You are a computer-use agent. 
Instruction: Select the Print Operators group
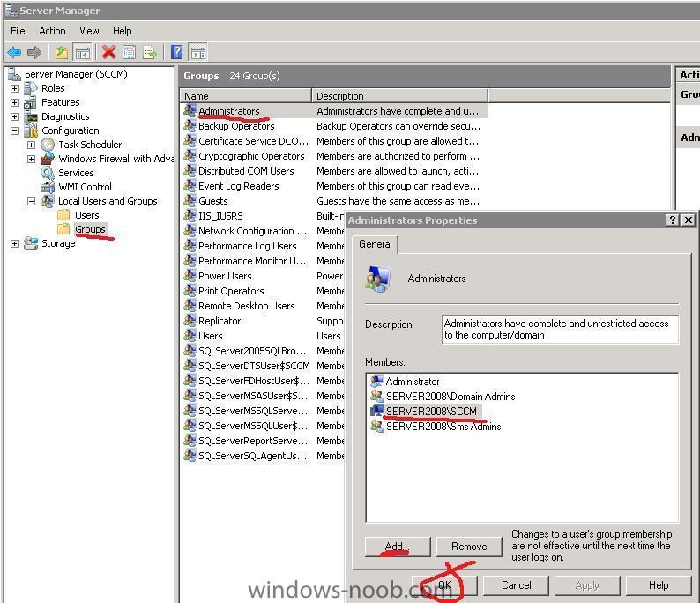coord(231,291)
